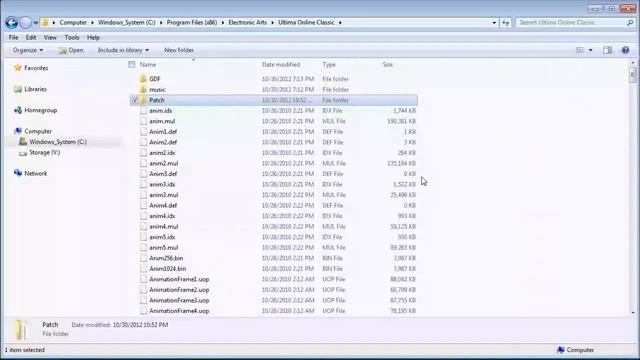Select the anim4.idx file name
The width and height of the screenshot is (640, 360).
(x=162, y=216)
